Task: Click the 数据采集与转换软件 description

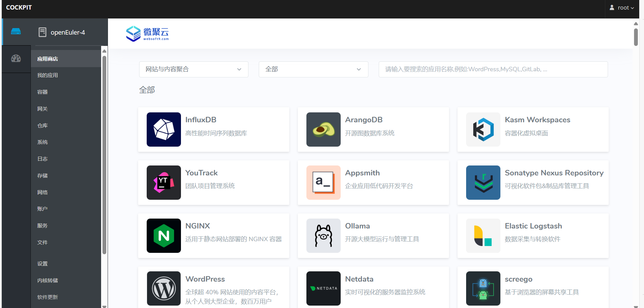Action: click(x=533, y=239)
